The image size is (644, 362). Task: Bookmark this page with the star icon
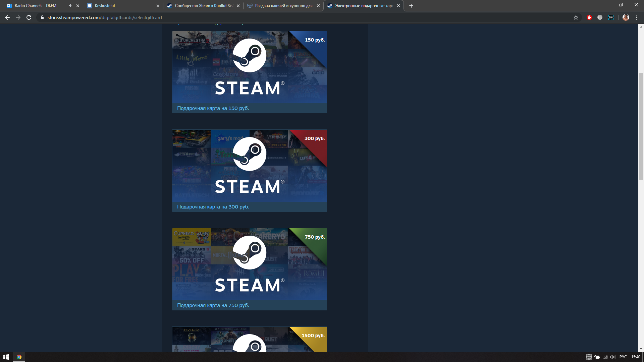576,17
